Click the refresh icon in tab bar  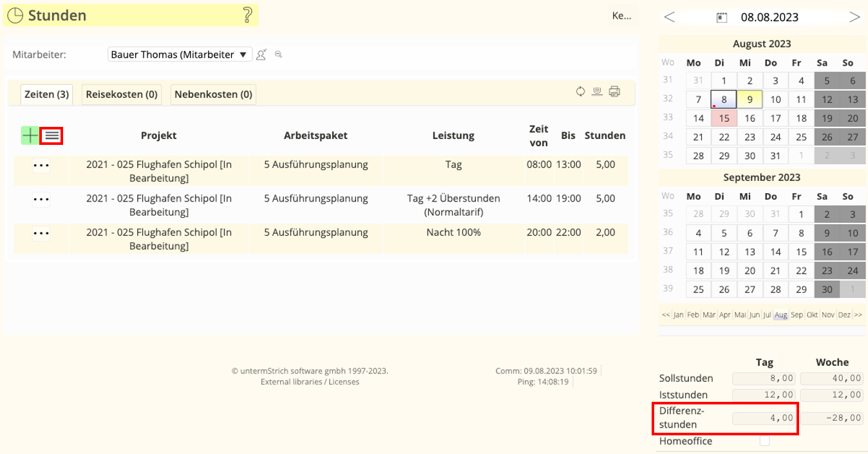580,91
